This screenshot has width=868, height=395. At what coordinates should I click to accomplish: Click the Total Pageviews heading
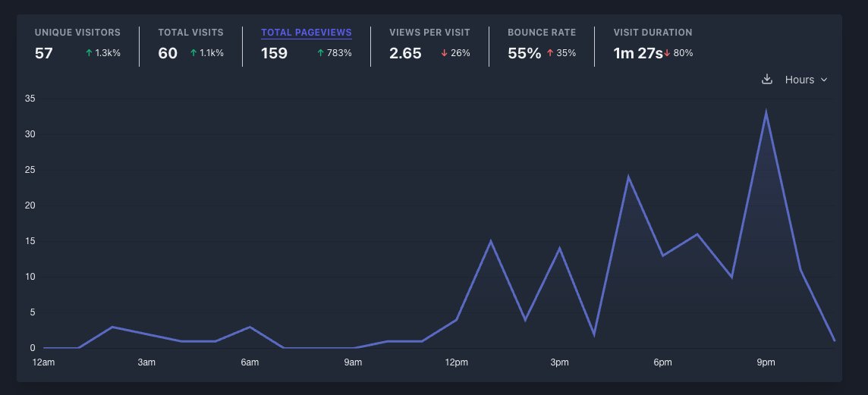(x=306, y=33)
